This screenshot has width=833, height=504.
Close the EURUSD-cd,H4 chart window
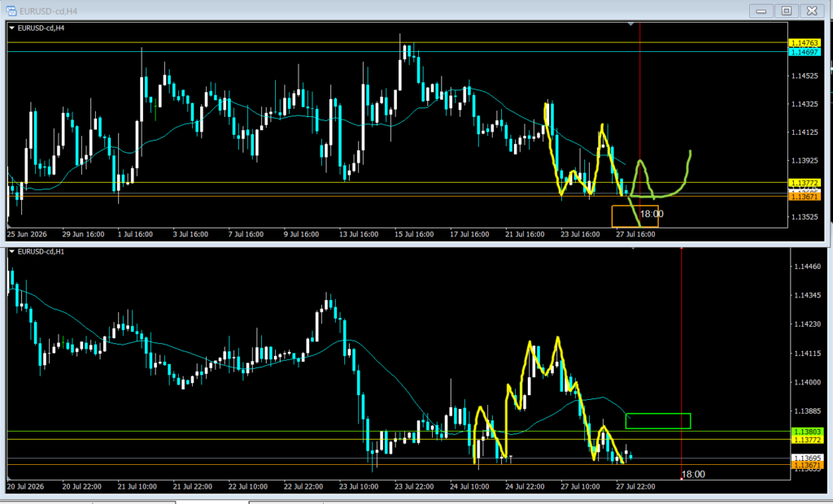812,11
